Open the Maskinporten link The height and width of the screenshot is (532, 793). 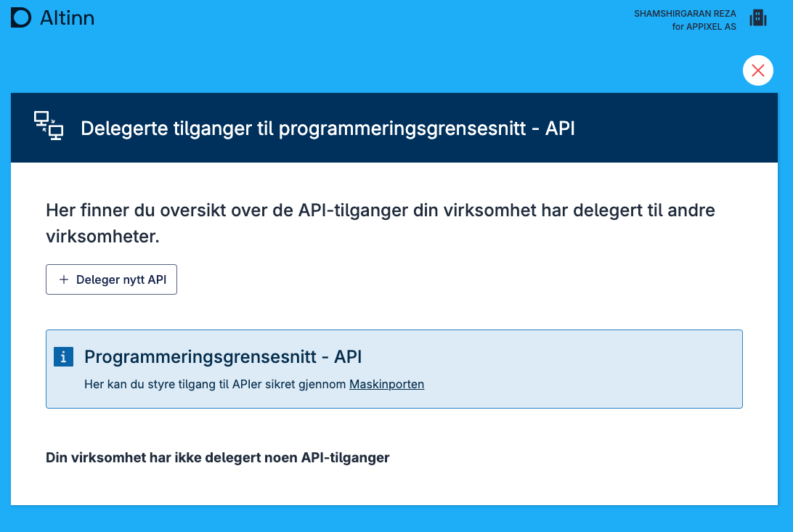click(x=386, y=385)
